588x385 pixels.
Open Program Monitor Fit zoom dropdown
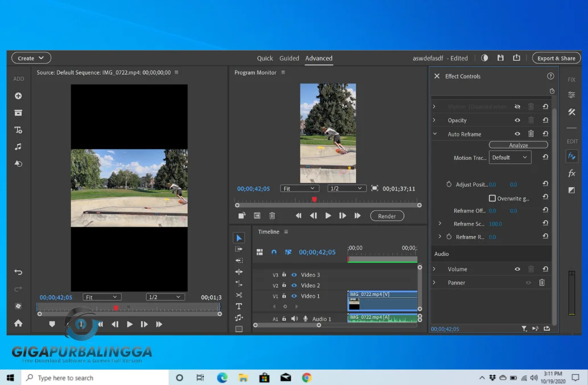(x=299, y=188)
